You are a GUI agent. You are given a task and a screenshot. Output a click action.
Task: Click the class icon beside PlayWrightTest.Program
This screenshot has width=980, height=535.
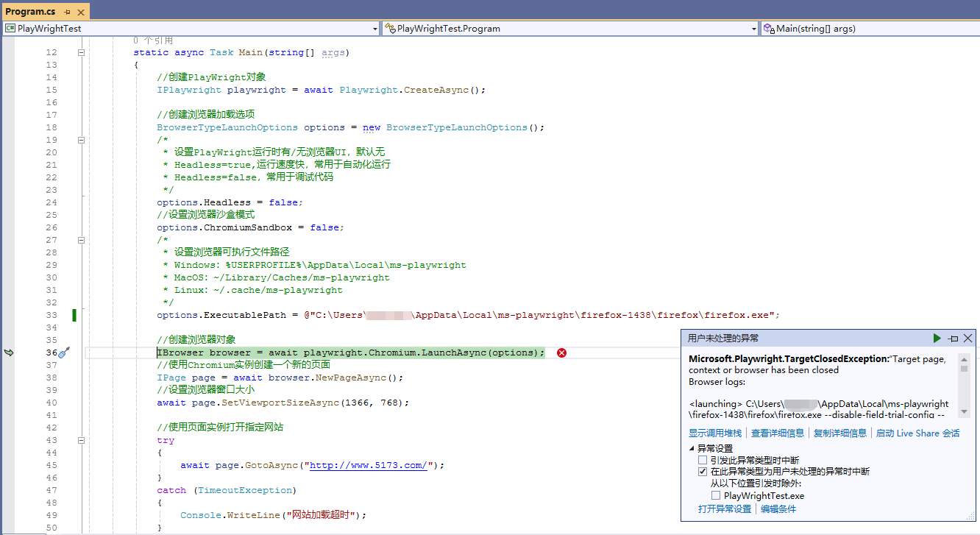click(x=391, y=28)
